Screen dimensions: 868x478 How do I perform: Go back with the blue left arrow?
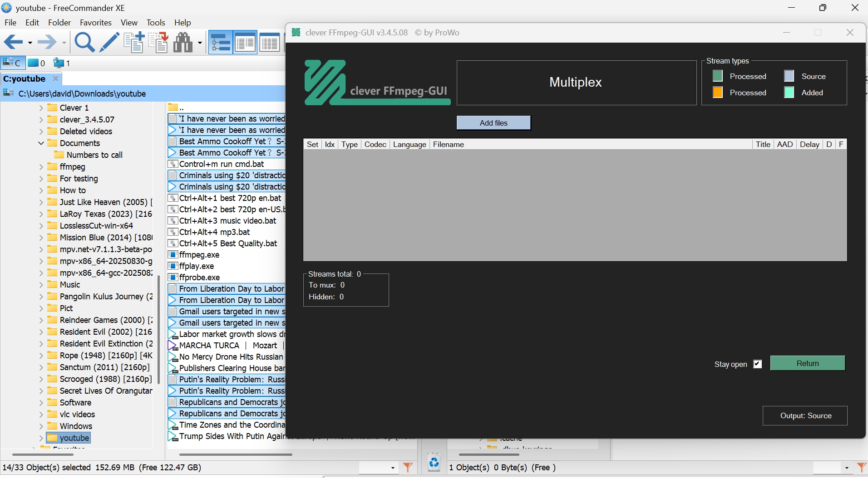click(13, 43)
